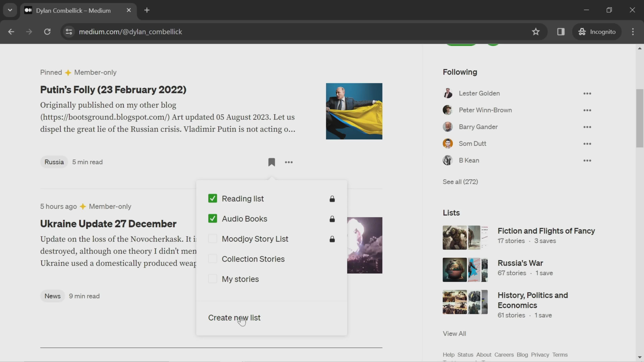The image size is (644, 362).
Task: Click the History, Politics and Economics list thumbnail
Action: 465,302
